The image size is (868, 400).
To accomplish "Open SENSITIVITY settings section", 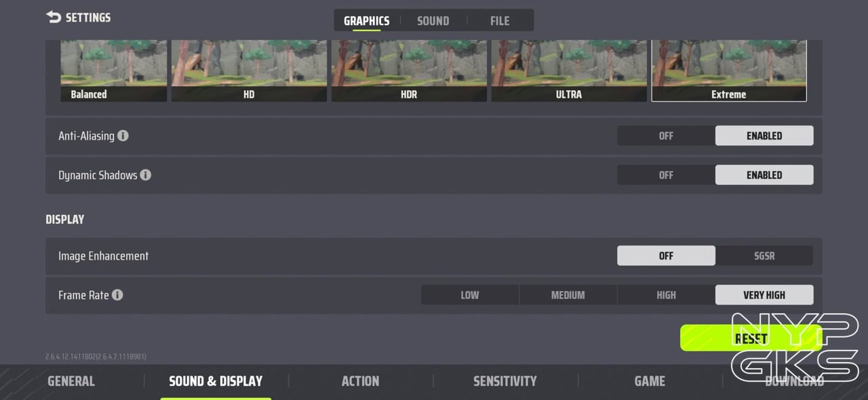I will [x=505, y=381].
